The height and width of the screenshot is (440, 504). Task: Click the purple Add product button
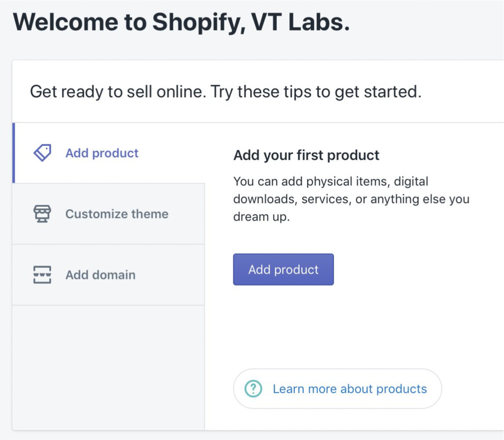(283, 269)
